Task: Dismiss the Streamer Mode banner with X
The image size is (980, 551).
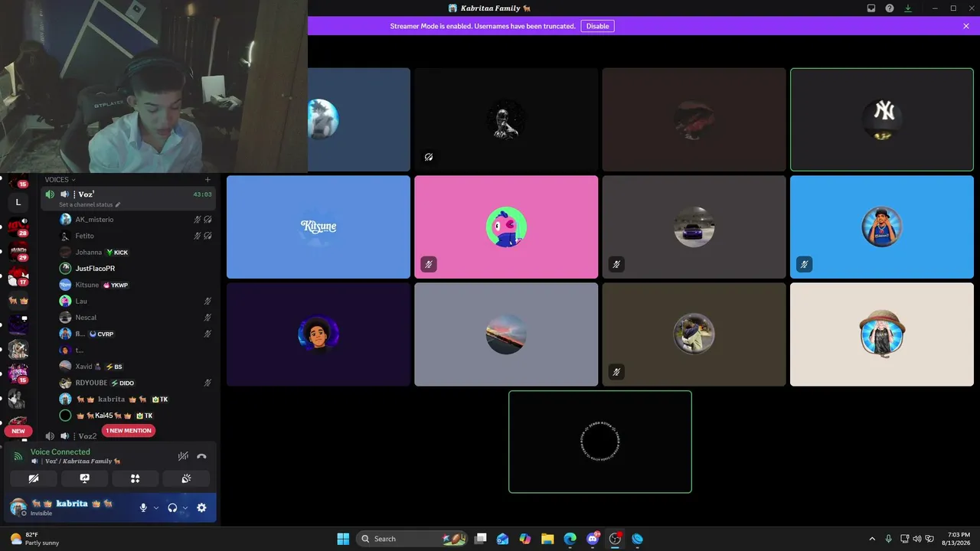Action: pos(966,26)
